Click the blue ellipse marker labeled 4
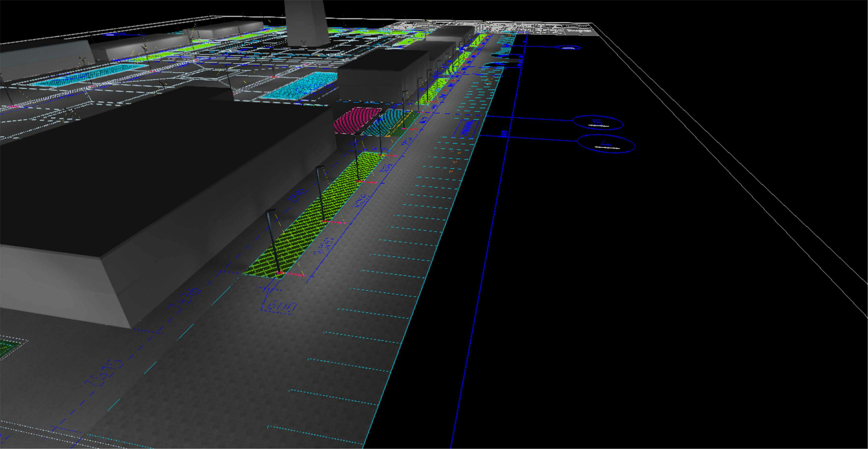Viewport: 868px width, 449px height. (x=606, y=144)
